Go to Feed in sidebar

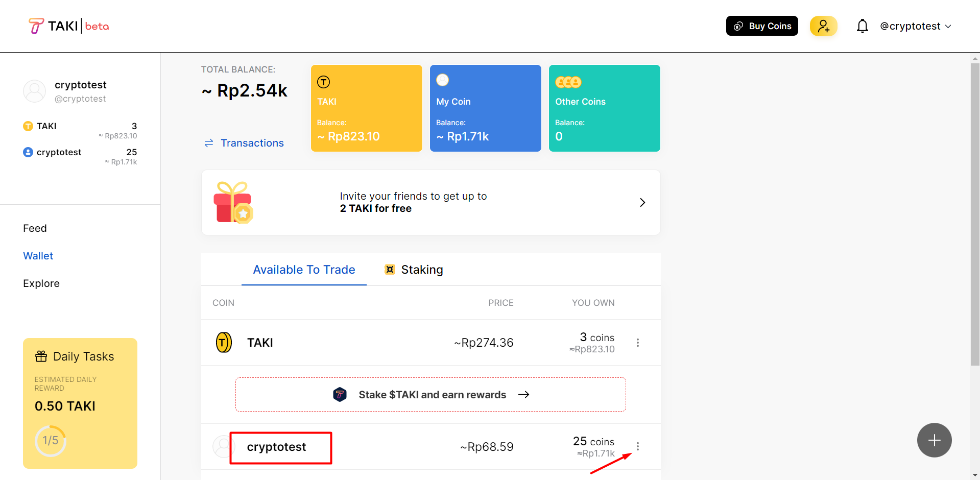[35, 228]
